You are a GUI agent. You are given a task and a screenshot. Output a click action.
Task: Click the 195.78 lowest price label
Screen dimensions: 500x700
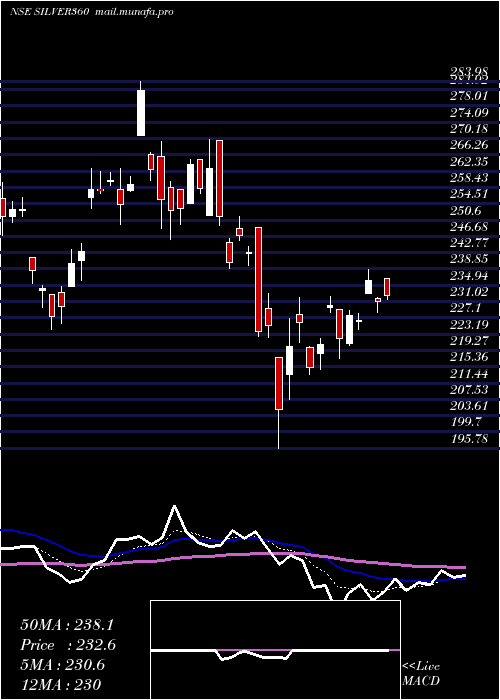click(469, 438)
